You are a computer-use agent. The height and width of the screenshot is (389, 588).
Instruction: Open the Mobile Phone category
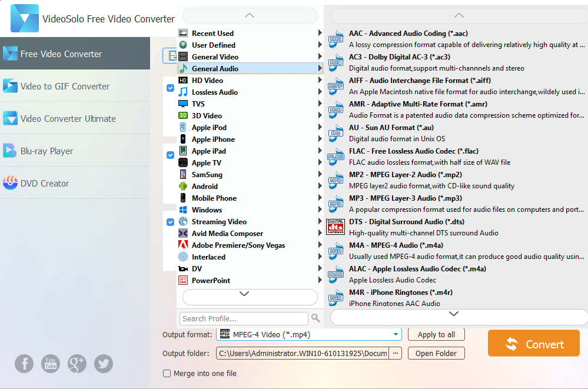(250, 198)
